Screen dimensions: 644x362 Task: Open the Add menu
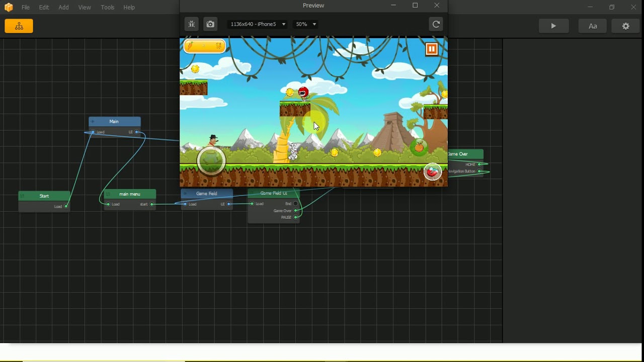point(63,8)
